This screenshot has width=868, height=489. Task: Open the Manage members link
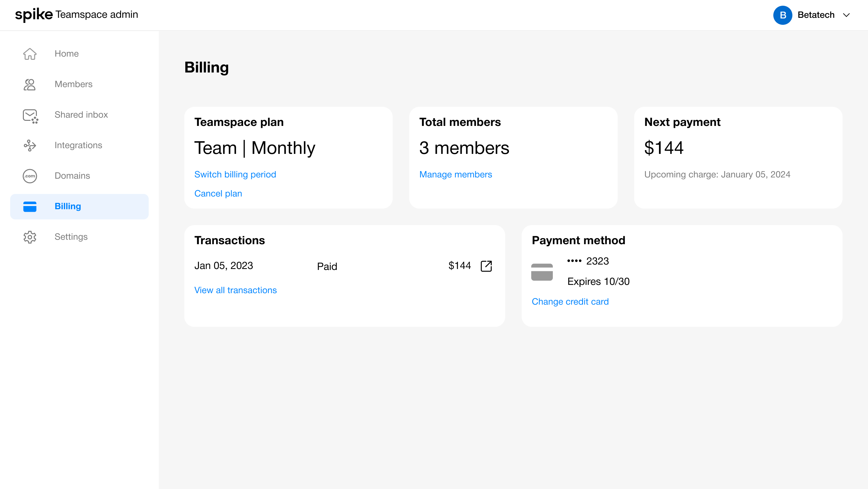click(455, 174)
